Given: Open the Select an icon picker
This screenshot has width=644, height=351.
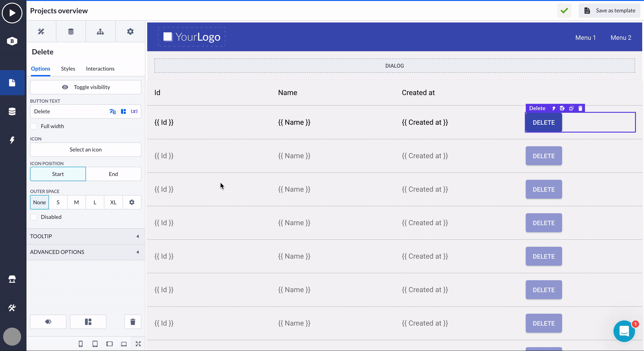Looking at the screenshot, I should [x=86, y=150].
